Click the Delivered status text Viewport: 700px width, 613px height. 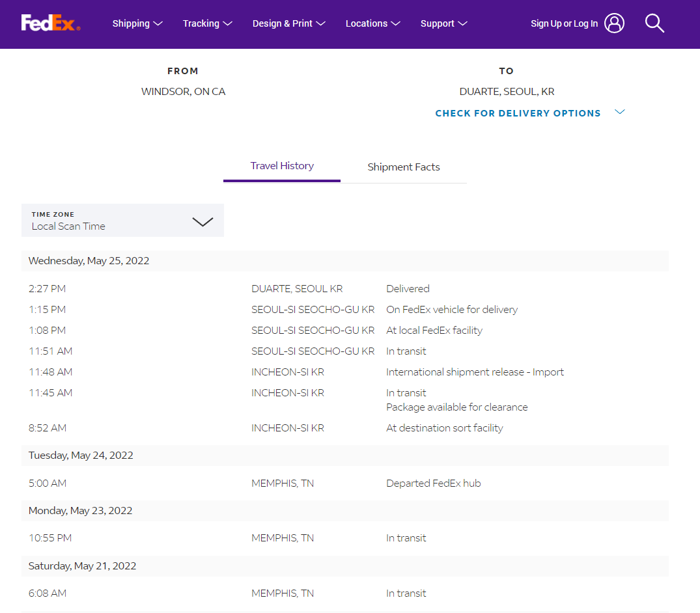(408, 289)
